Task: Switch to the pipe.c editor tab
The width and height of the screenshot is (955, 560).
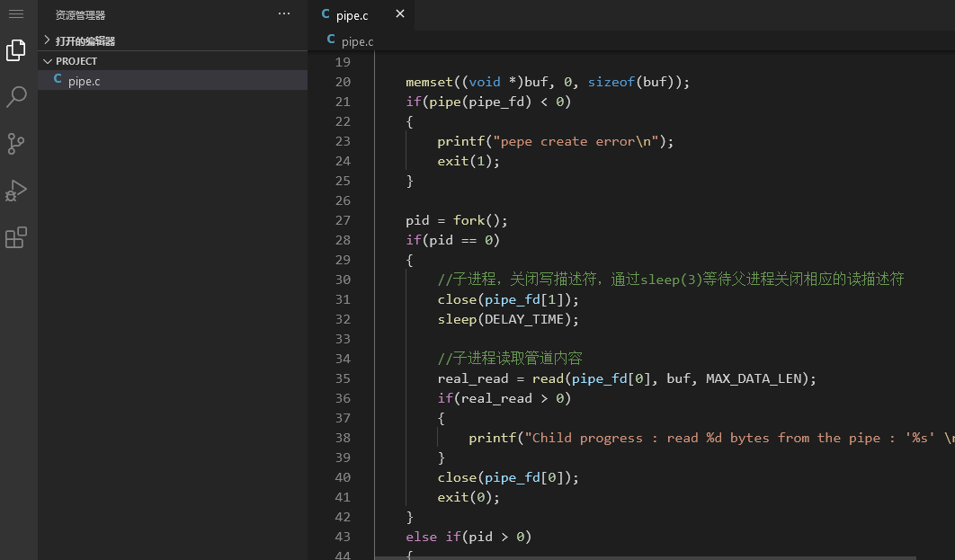Action: click(x=352, y=15)
